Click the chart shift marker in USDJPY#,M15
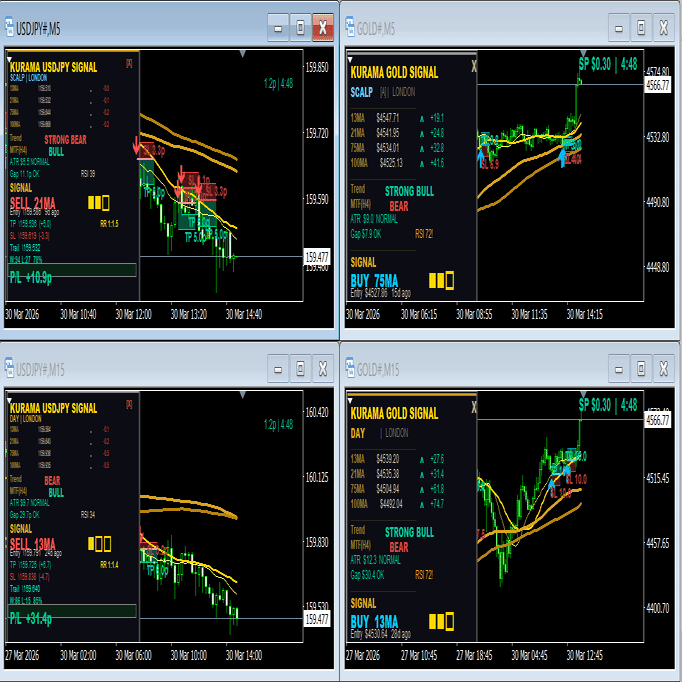 (x=243, y=395)
